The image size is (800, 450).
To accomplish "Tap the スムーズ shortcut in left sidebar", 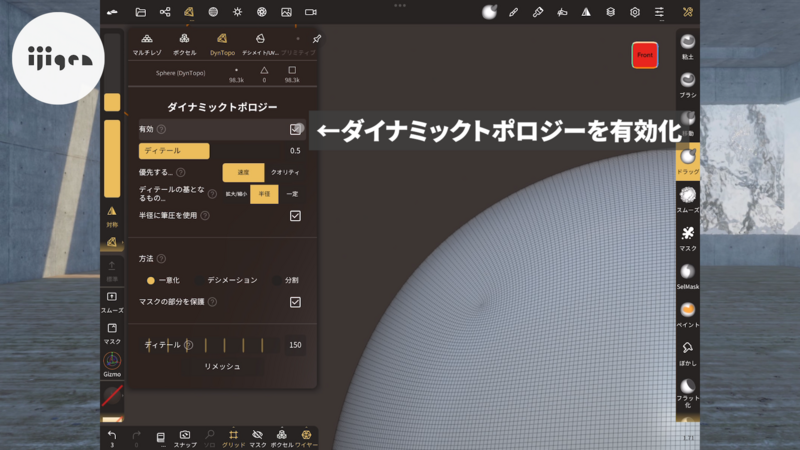I will pos(112,302).
